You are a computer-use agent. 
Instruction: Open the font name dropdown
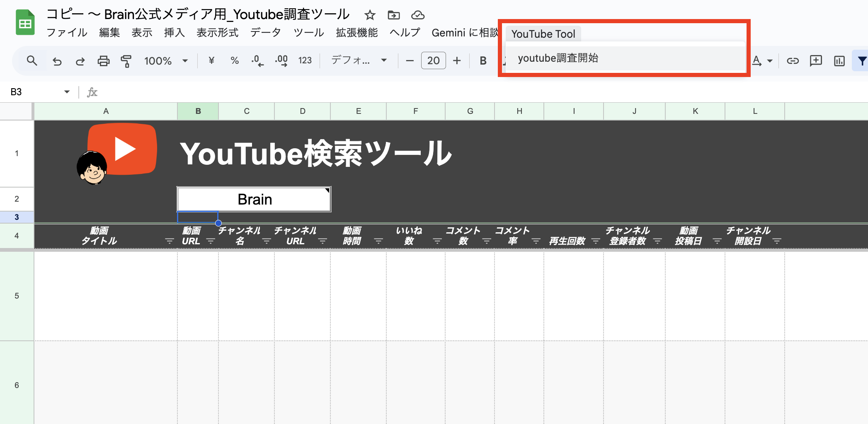click(x=359, y=61)
